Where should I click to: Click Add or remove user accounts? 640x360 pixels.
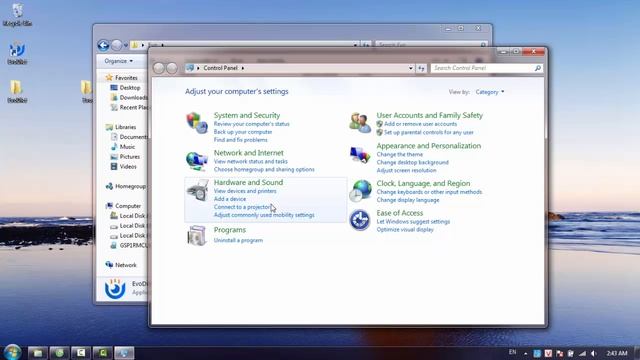click(x=420, y=124)
